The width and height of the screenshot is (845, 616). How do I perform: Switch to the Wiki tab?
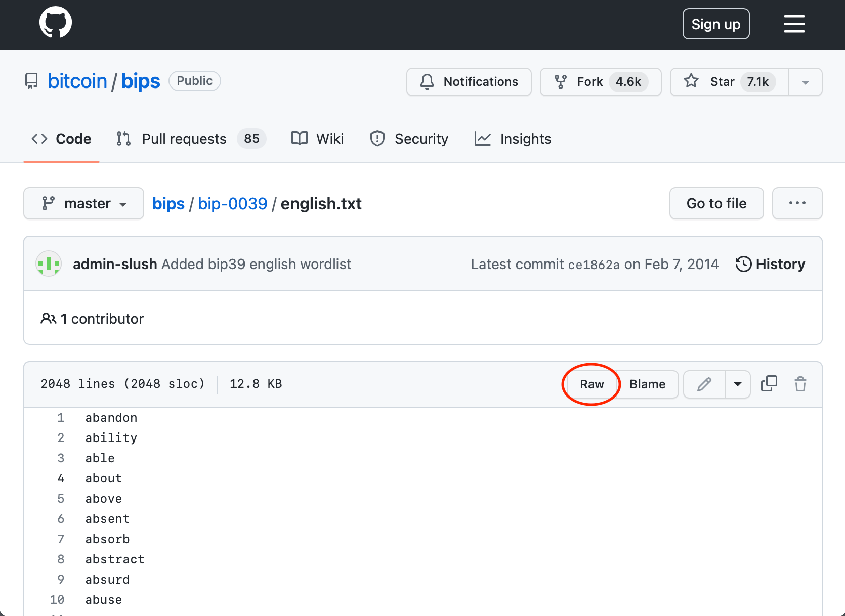318,139
